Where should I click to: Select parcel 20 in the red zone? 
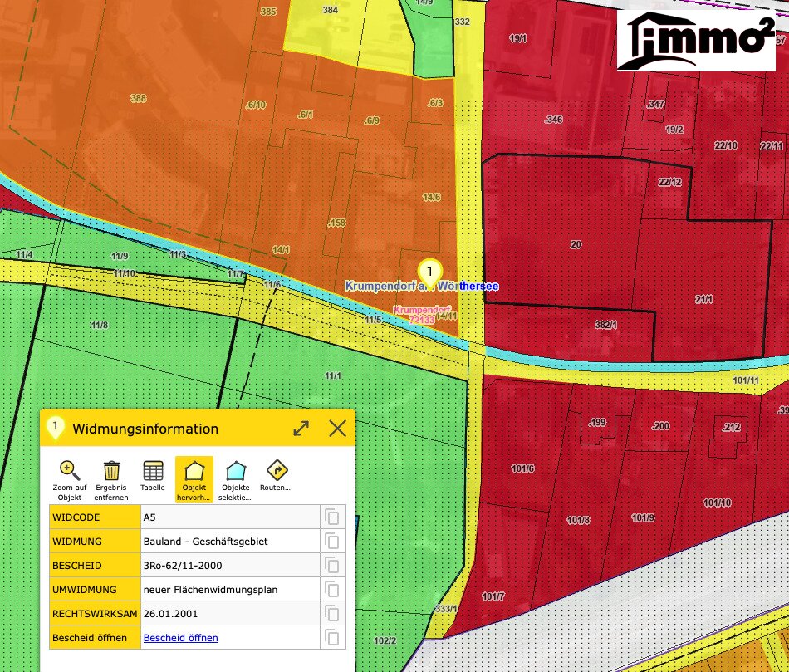coord(576,245)
